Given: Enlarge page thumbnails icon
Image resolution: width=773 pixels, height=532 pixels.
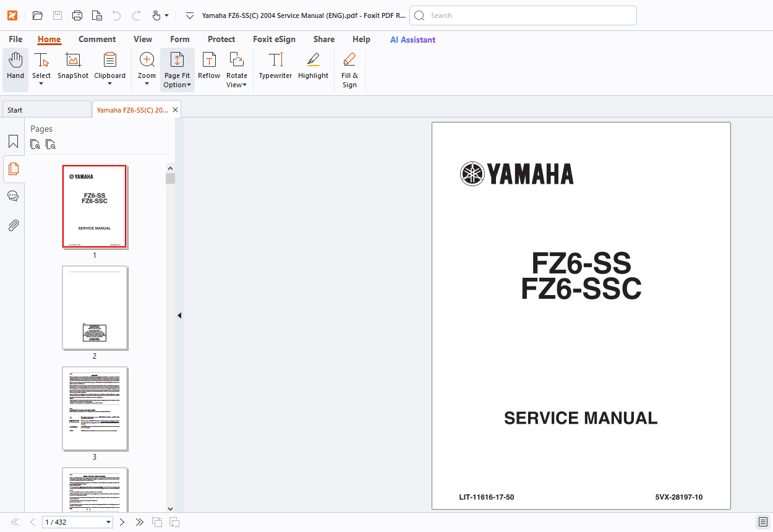Looking at the screenshot, I should (36, 145).
